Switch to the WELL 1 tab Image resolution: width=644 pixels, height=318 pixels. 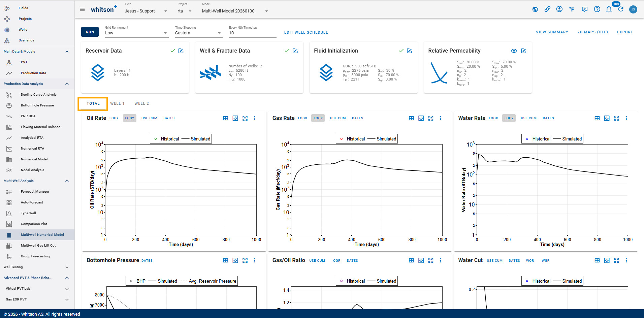pyautogui.click(x=117, y=104)
